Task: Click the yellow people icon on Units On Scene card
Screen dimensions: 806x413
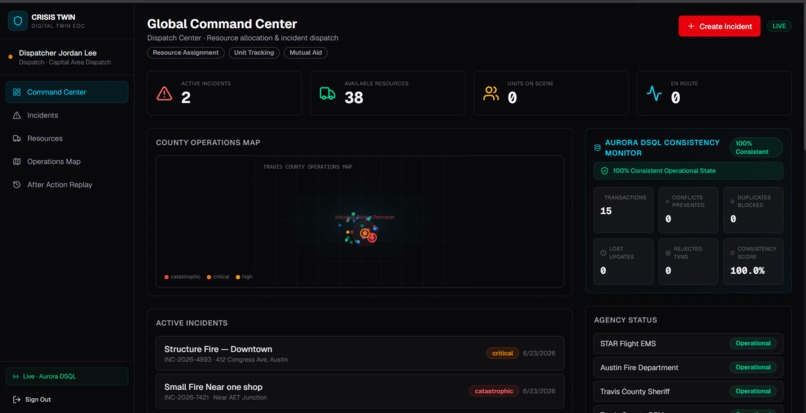Action: [491, 93]
